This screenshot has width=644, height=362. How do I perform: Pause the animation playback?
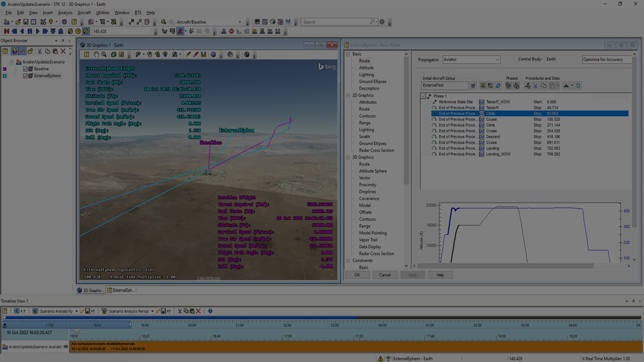(x=29, y=31)
